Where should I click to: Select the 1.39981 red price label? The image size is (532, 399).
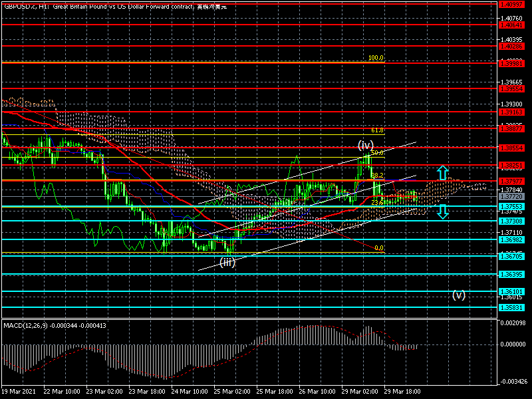511,63
